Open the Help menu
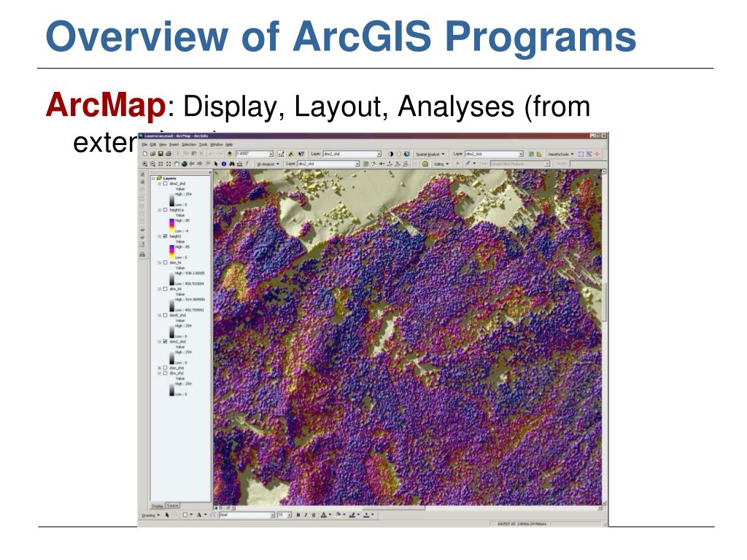Viewport: 747px width, 560px height. pyautogui.click(x=229, y=144)
